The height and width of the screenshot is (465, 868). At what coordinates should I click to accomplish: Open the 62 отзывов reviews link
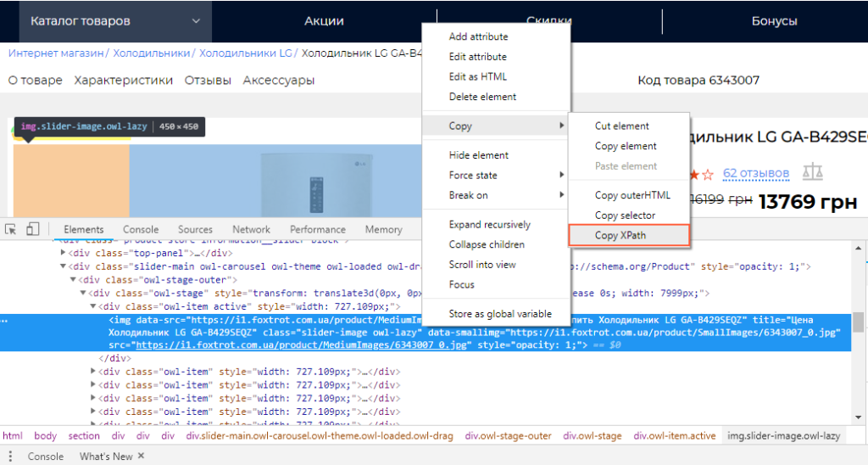(x=755, y=173)
